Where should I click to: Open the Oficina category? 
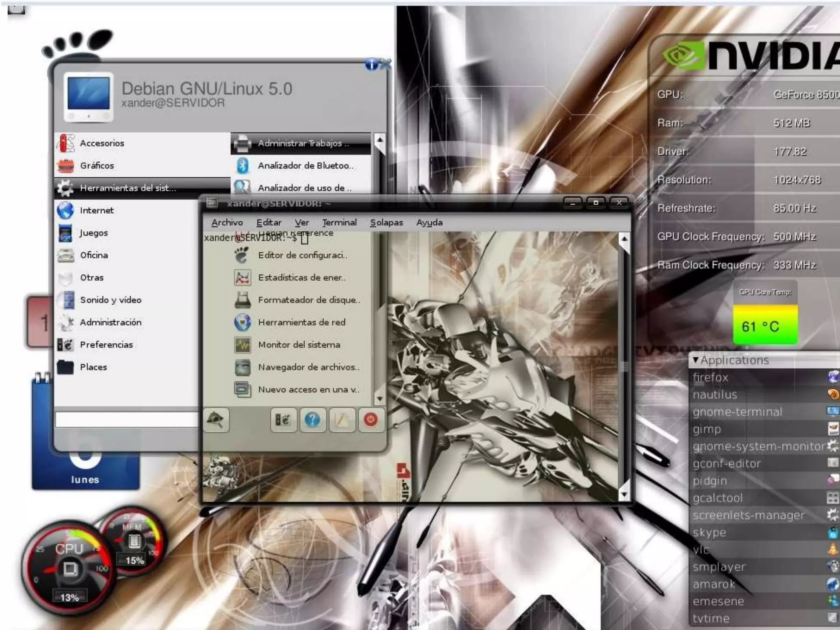click(127, 255)
